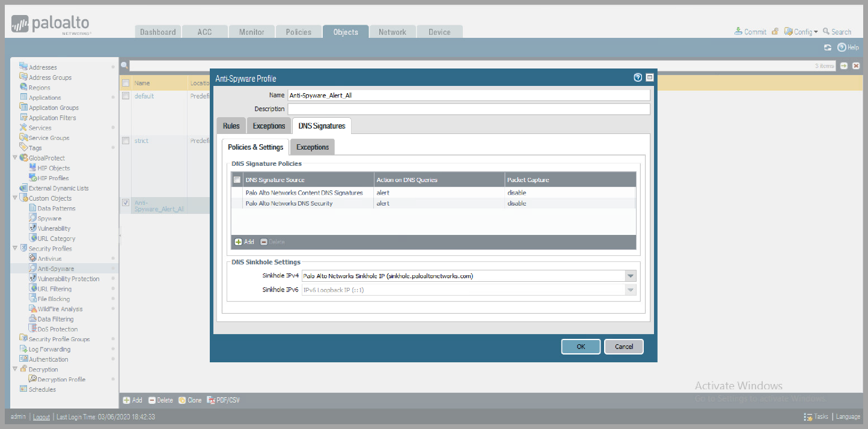
Task: Clear the filter with the red X icon
Action: [x=856, y=65]
